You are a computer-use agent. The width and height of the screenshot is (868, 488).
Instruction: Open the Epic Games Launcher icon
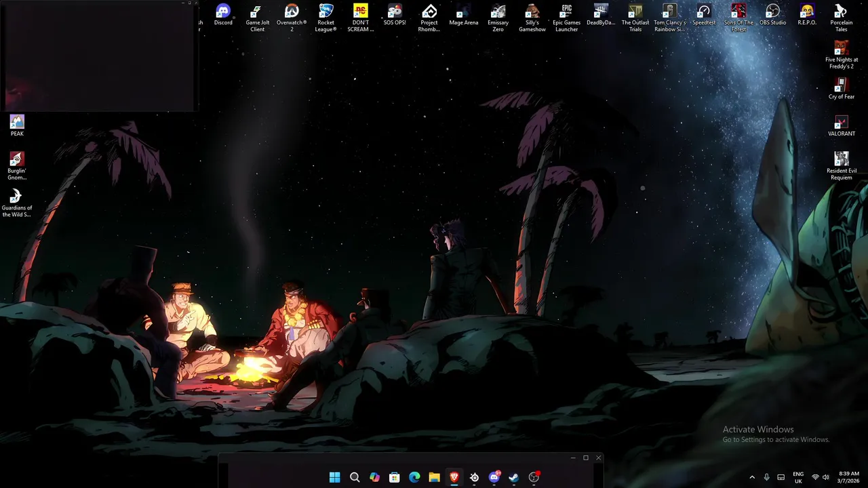tap(567, 18)
